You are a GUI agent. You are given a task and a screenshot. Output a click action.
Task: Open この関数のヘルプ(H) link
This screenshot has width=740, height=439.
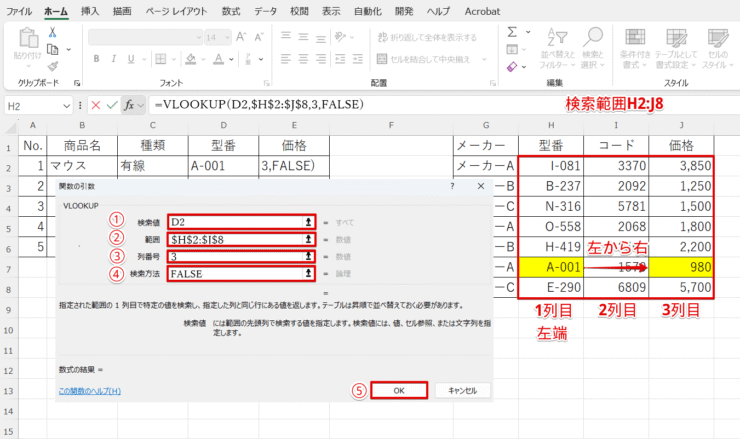pos(90,391)
